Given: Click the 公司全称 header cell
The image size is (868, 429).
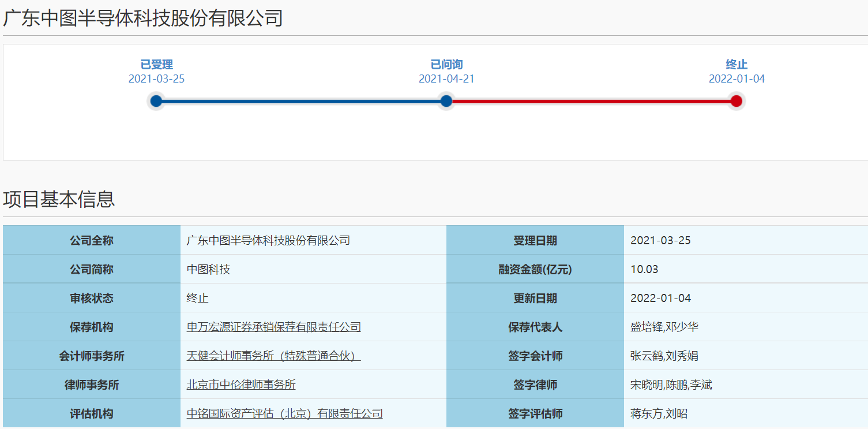Looking at the screenshot, I should (x=92, y=240).
